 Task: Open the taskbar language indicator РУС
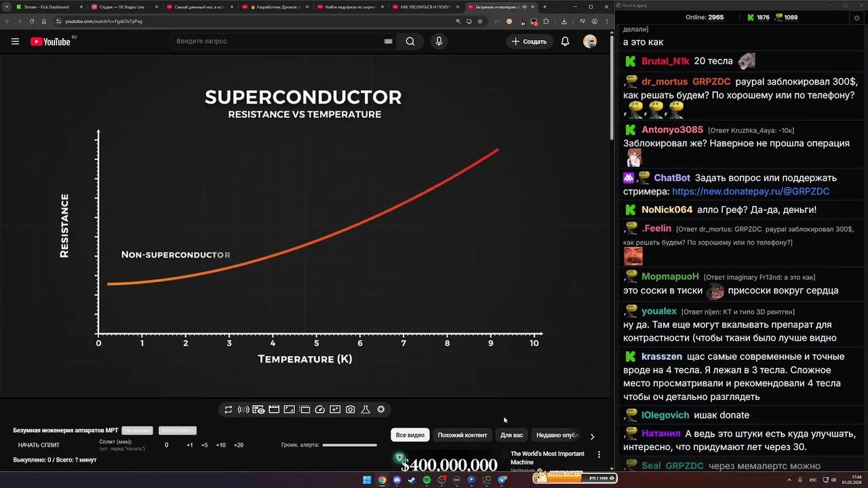[813, 480]
